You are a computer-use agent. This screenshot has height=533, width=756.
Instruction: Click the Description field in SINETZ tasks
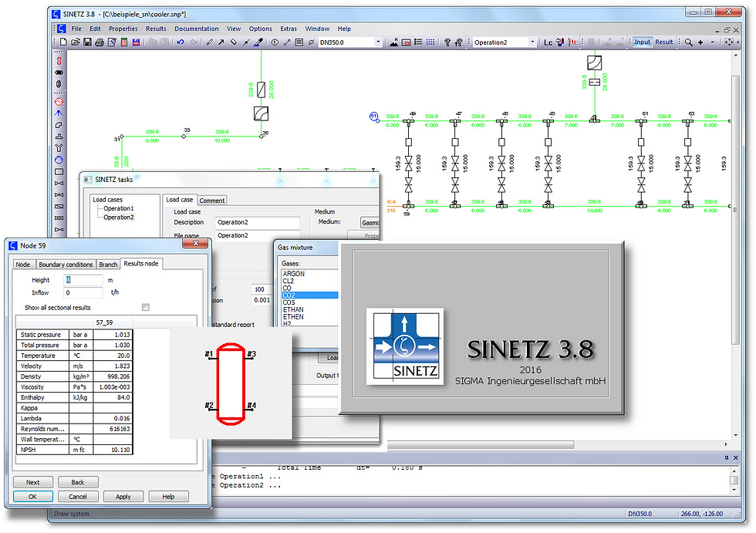257,222
